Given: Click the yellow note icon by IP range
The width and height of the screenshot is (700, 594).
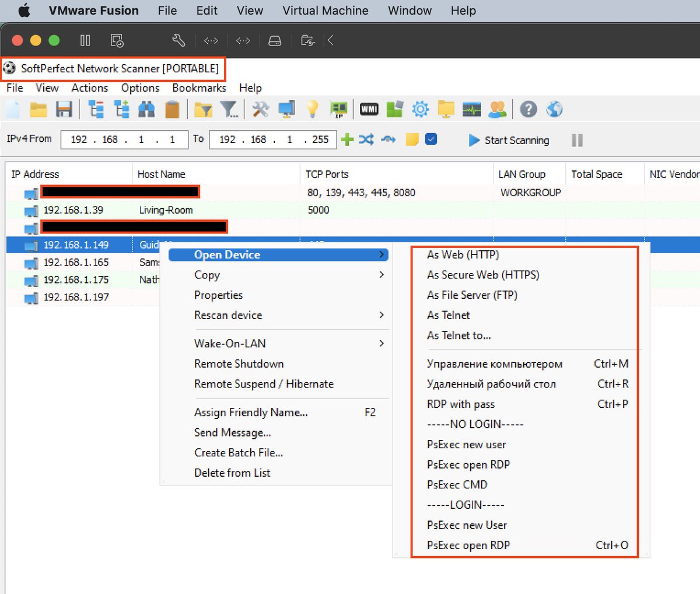Looking at the screenshot, I should [x=412, y=139].
